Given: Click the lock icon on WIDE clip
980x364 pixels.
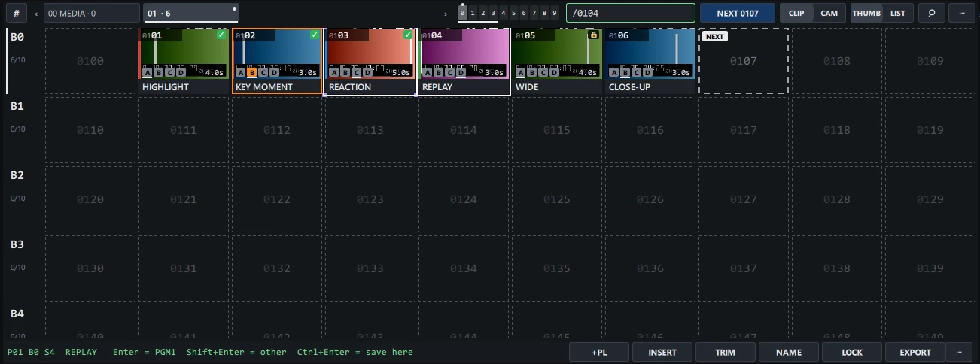Looking at the screenshot, I should (594, 35).
